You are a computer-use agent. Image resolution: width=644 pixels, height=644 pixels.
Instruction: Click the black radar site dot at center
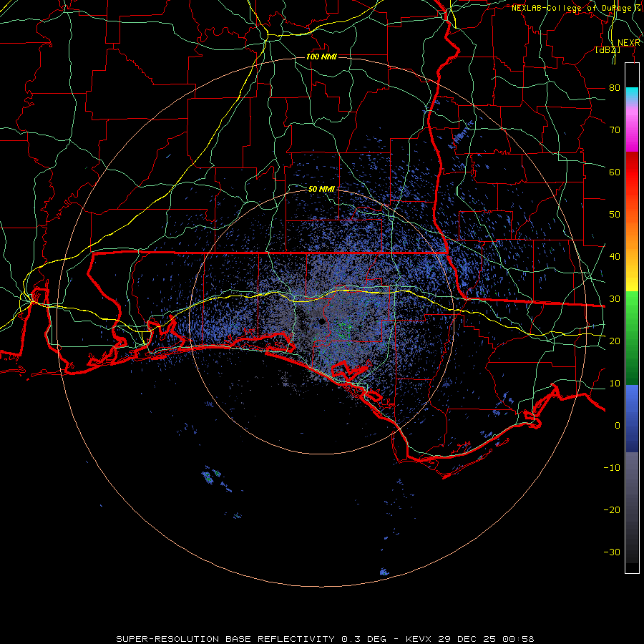tap(321, 321)
